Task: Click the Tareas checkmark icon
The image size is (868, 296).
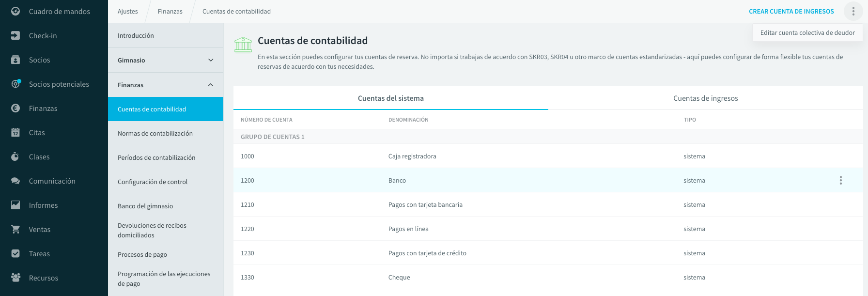Action: 15,253
